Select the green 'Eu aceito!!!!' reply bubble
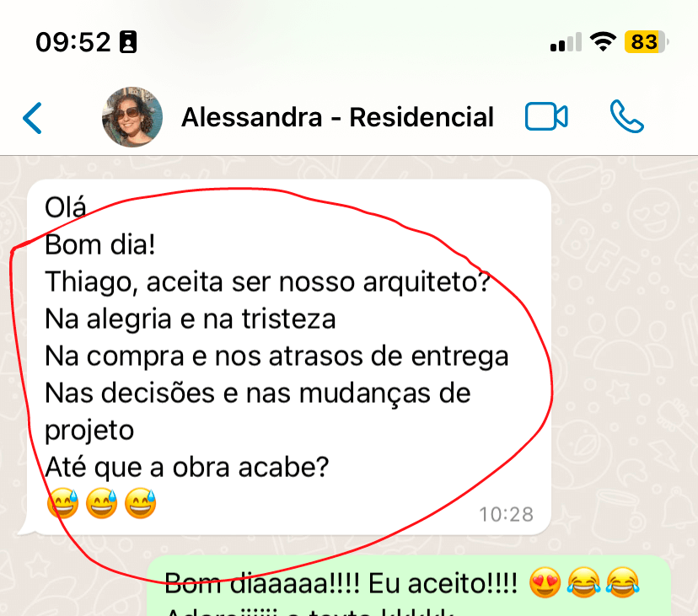698x616 pixels. (x=409, y=586)
